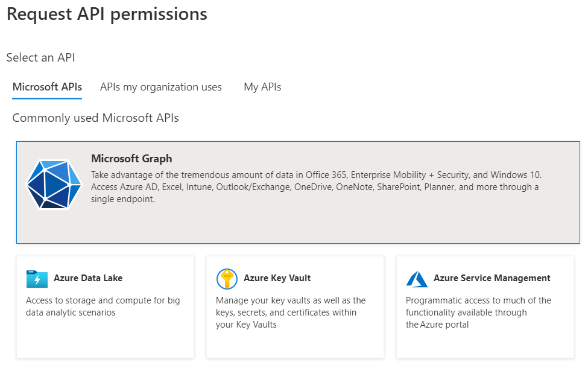Click Commonly used Microsoft APIs heading
The width and height of the screenshot is (588, 368).
(x=95, y=118)
